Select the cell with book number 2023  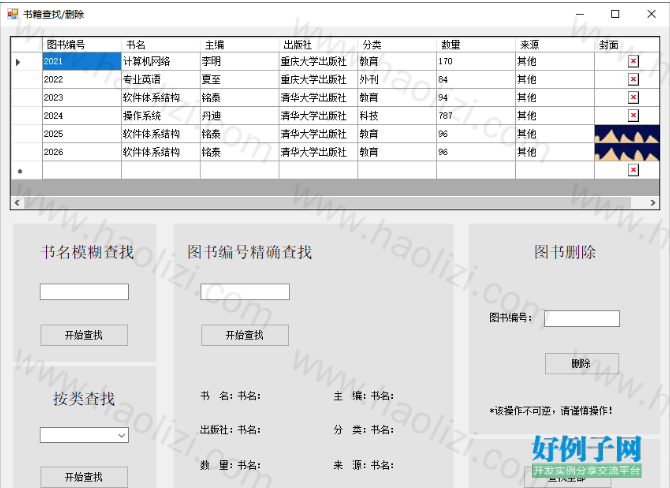pyautogui.click(x=82, y=97)
